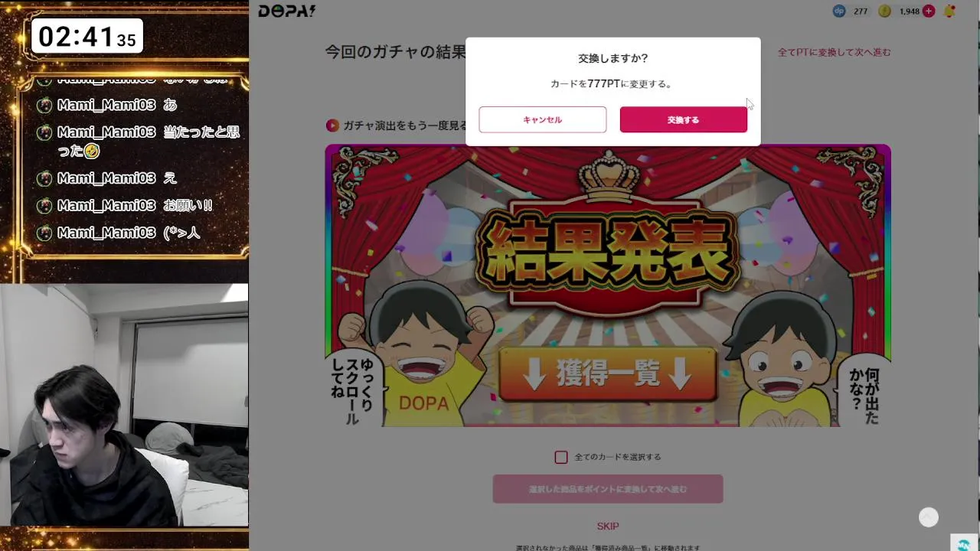Open notifications via the bell icon
Screen dimensions: 980x551
click(950, 11)
